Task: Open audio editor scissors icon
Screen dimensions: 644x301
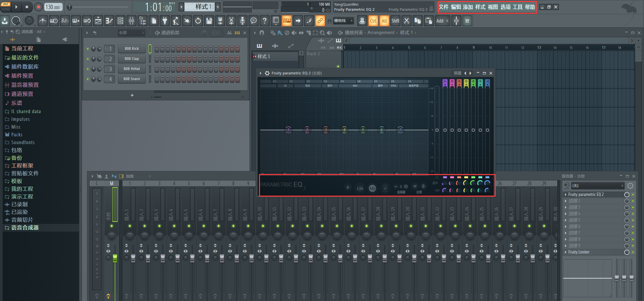Action: click(x=231, y=21)
